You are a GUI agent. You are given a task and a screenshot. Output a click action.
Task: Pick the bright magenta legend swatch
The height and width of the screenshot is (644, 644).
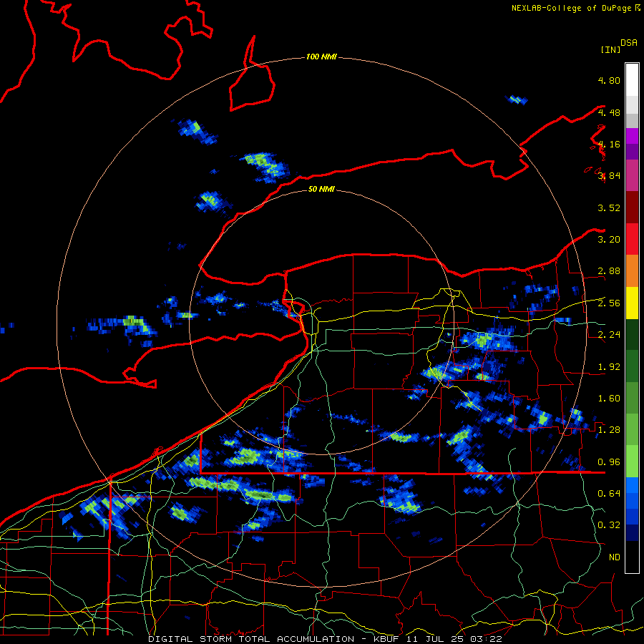(x=632, y=135)
